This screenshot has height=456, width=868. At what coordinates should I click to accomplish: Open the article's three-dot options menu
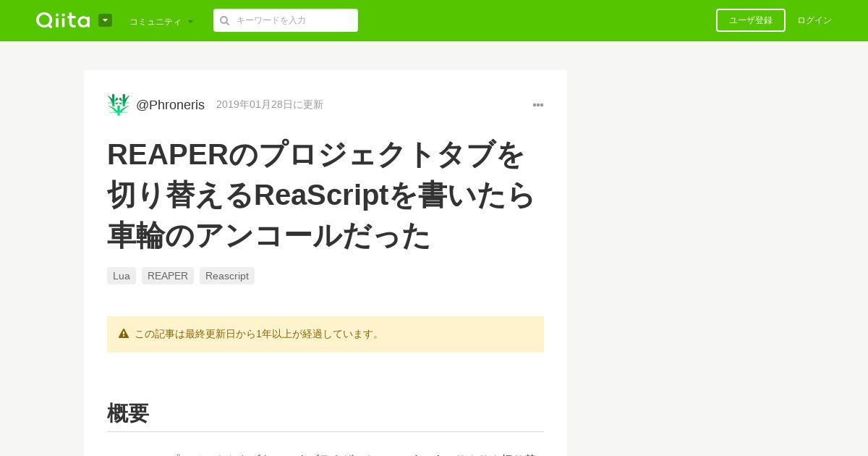pyautogui.click(x=538, y=105)
